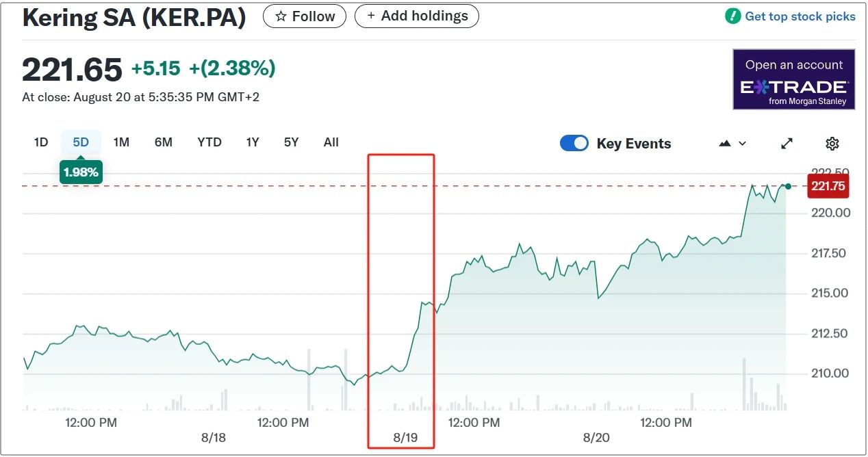The image size is (868, 457).
Task: Expand chart to full screen
Action: pos(787,144)
